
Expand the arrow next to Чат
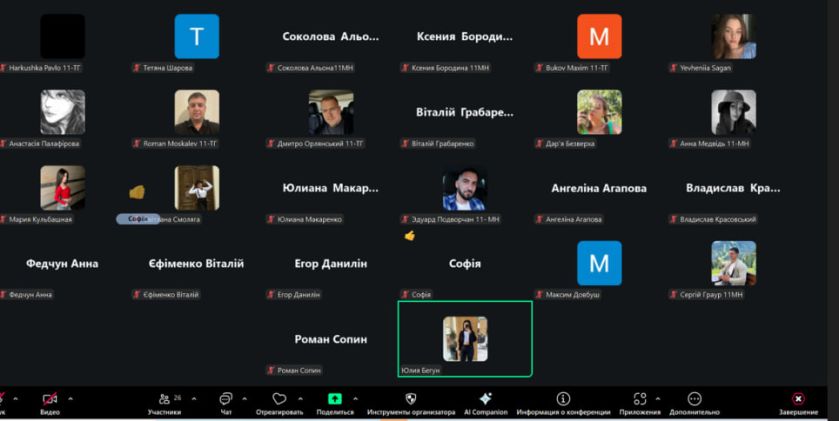pos(245,399)
